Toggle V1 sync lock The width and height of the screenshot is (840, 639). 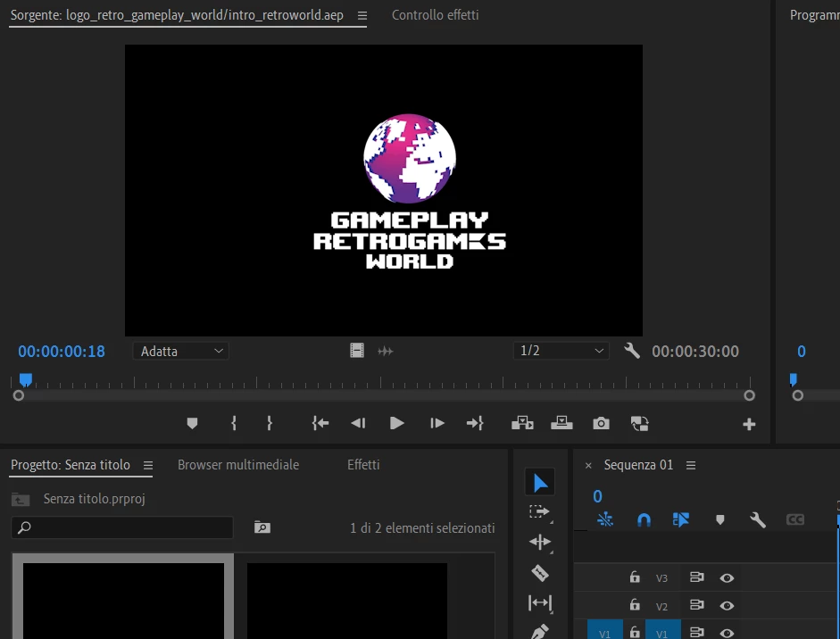click(696, 633)
